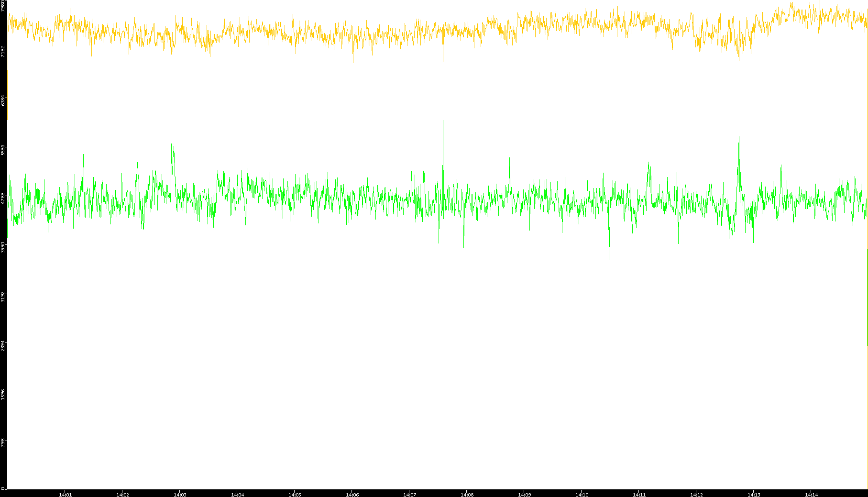868x497 pixels.
Task: Select the 14:03 time label
Action: coord(180,495)
